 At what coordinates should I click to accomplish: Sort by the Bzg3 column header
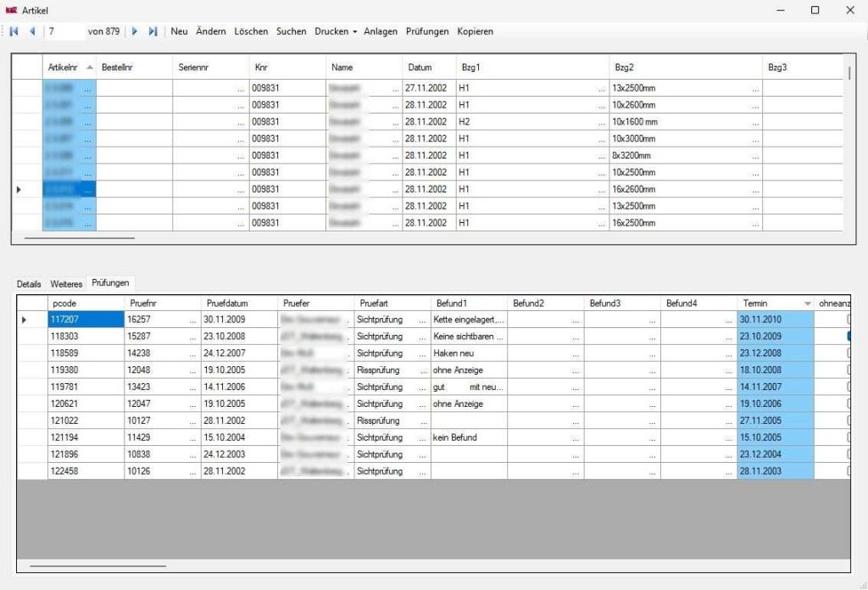click(803, 68)
